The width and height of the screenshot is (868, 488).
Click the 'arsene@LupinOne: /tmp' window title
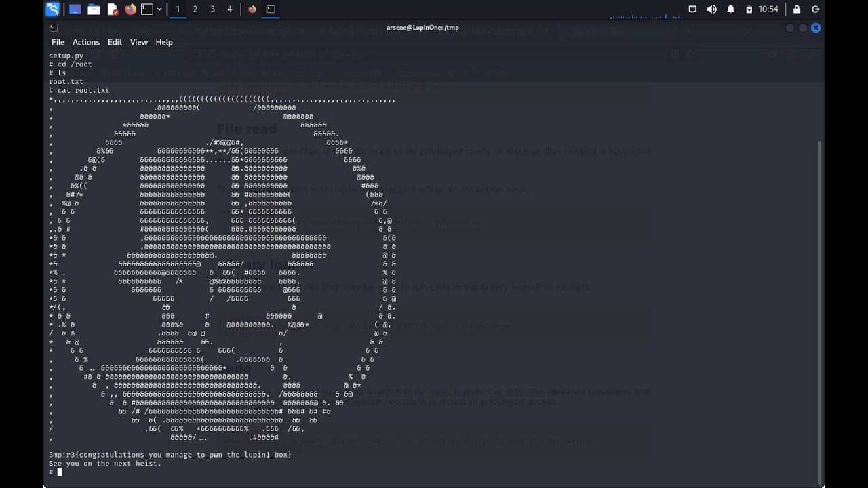coord(422,28)
